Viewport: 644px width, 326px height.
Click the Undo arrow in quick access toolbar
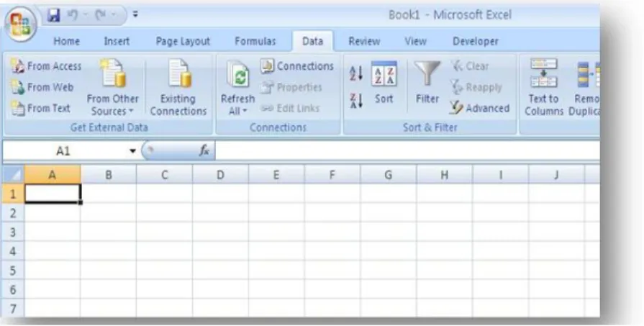tap(72, 15)
